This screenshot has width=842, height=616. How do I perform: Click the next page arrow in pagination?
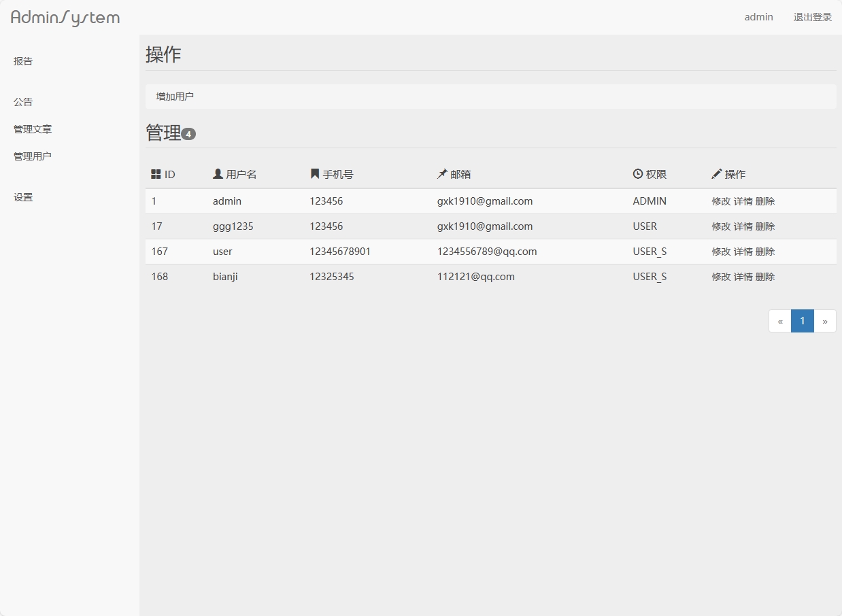pos(824,320)
